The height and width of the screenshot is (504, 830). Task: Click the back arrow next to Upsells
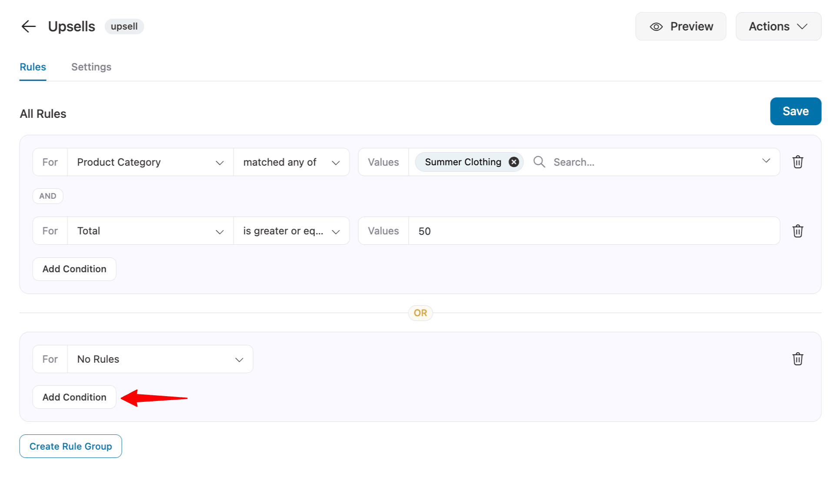click(x=28, y=27)
